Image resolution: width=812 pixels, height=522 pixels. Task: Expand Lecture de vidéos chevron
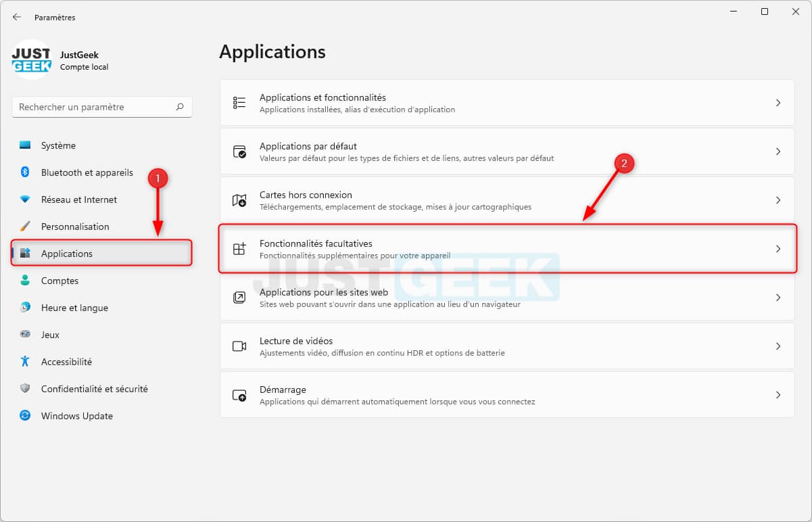(778, 346)
